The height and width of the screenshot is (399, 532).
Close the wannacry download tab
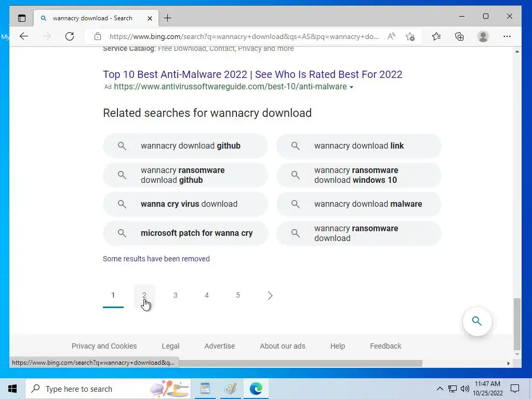(150, 18)
